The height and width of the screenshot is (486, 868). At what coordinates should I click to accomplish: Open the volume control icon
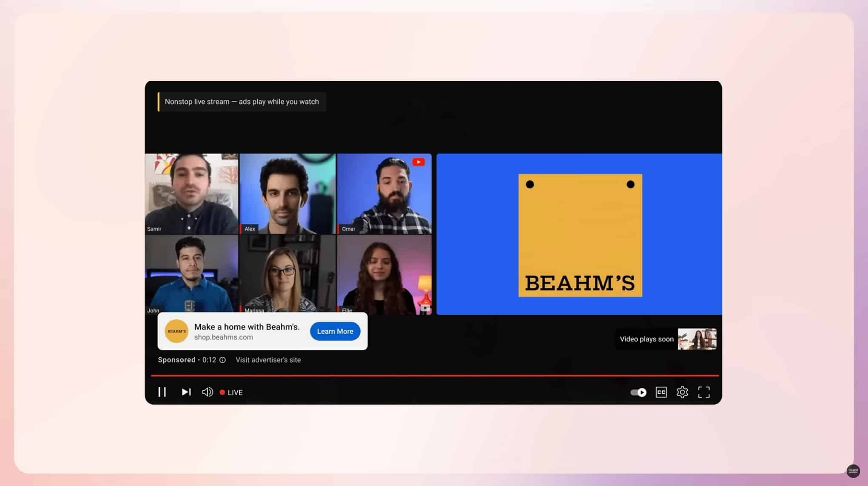tap(208, 392)
